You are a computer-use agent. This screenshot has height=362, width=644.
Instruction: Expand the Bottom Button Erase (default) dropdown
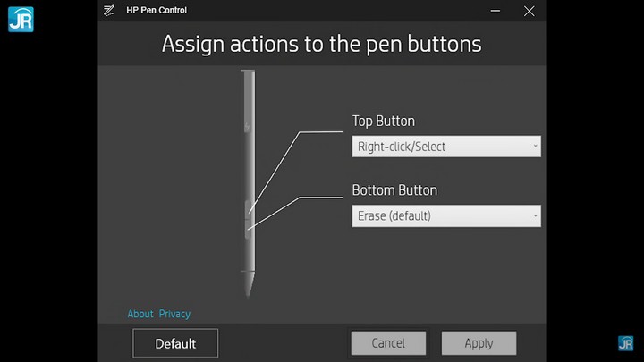pos(446,215)
